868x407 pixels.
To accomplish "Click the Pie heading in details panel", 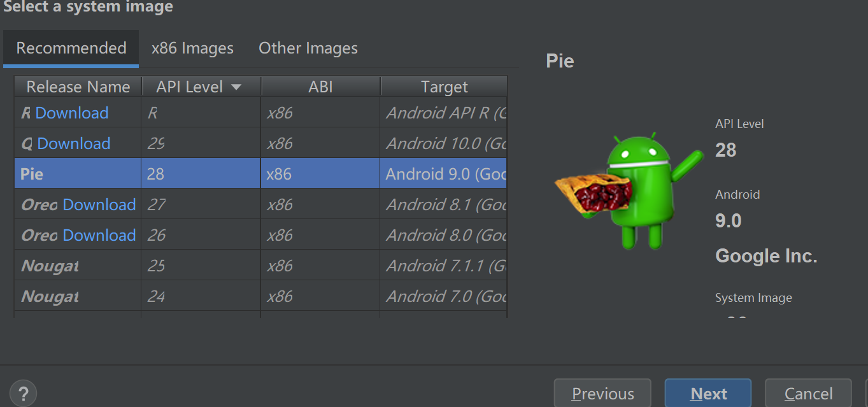I will point(560,61).
